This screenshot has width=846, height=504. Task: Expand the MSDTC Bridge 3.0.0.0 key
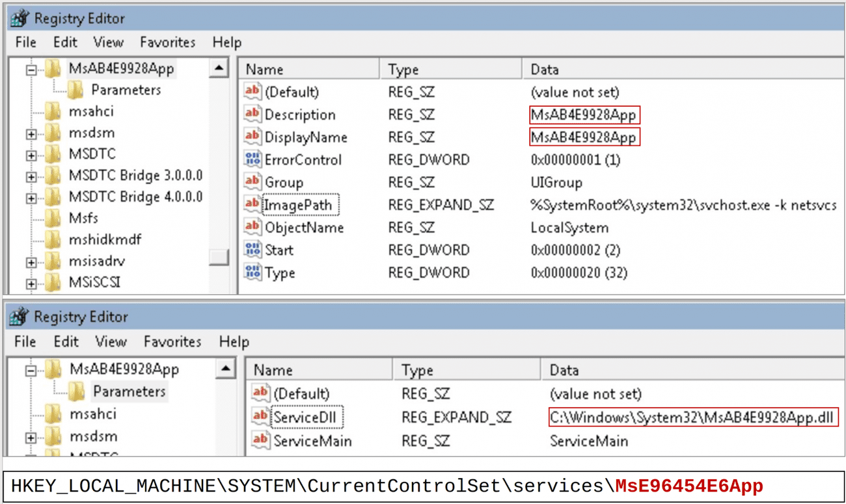tap(31, 176)
